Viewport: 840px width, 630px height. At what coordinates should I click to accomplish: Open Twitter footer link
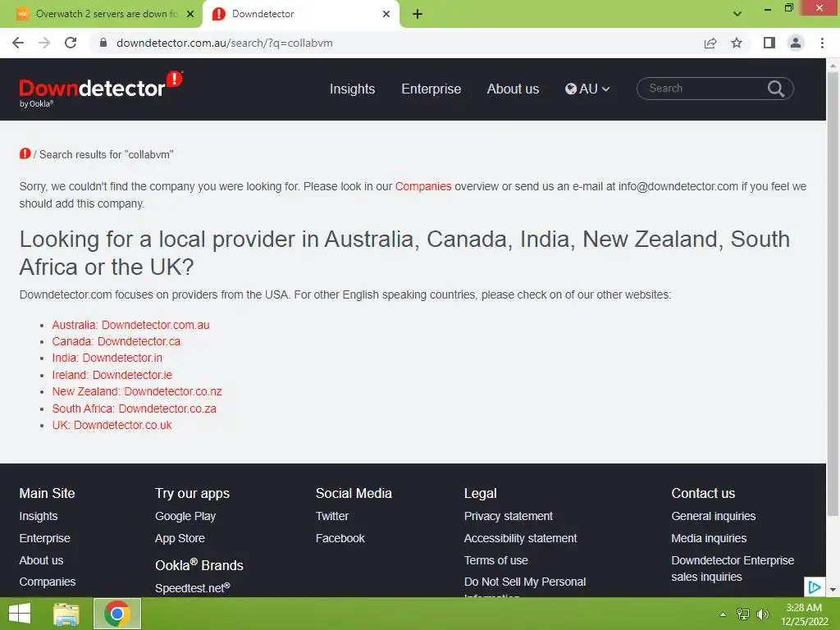(332, 516)
